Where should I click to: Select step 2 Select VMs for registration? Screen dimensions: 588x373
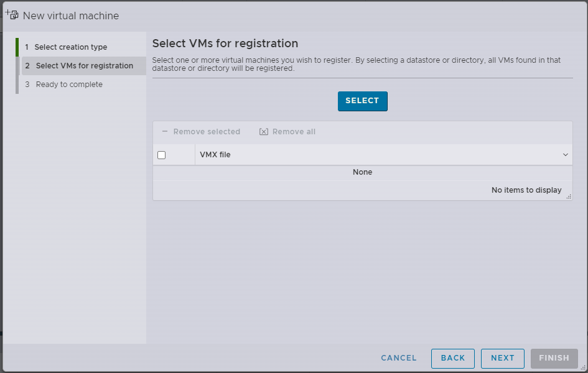click(84, 66)
